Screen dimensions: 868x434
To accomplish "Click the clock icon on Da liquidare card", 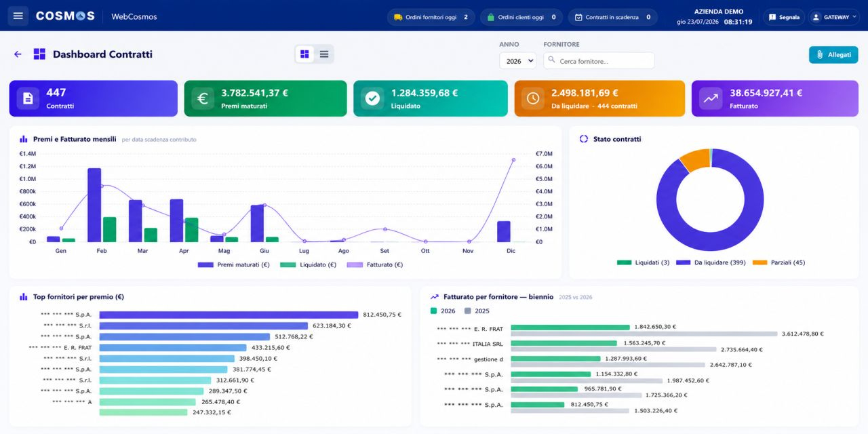I will coord(533,98).
